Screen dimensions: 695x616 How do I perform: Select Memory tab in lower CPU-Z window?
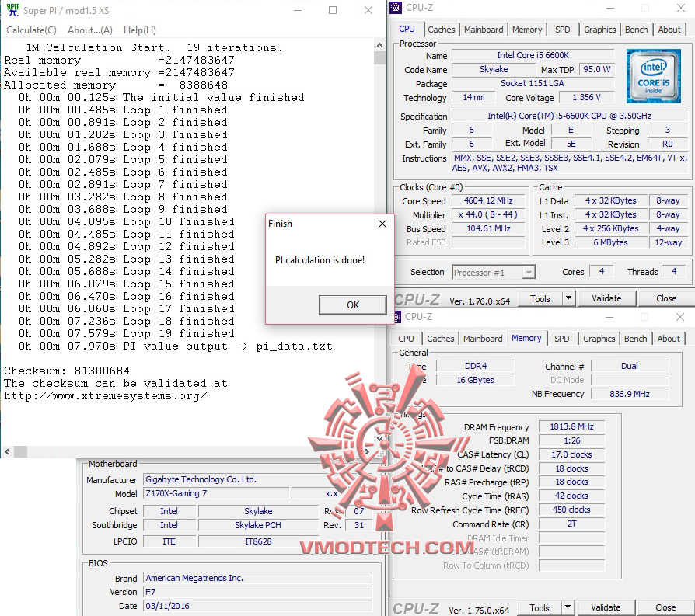point(526,339)
